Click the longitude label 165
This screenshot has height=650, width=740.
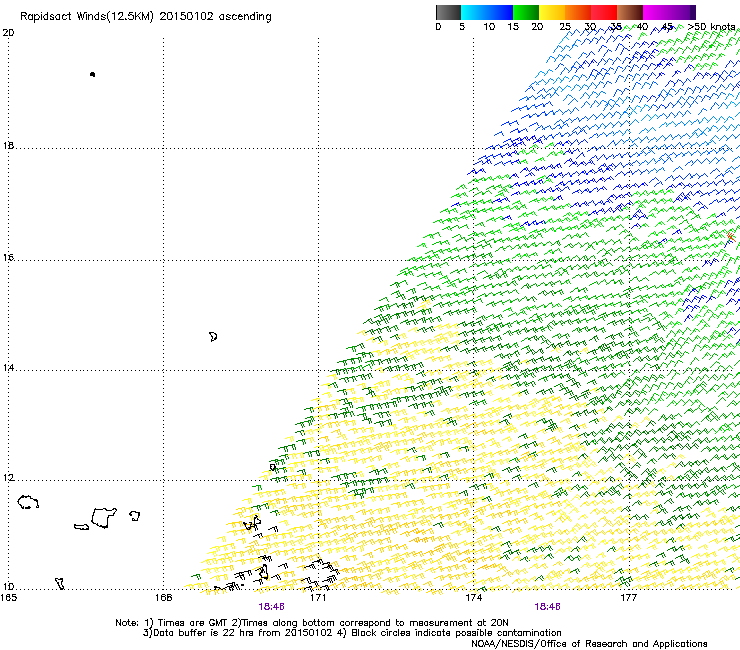pyautogui.click(x=9, y=598)
